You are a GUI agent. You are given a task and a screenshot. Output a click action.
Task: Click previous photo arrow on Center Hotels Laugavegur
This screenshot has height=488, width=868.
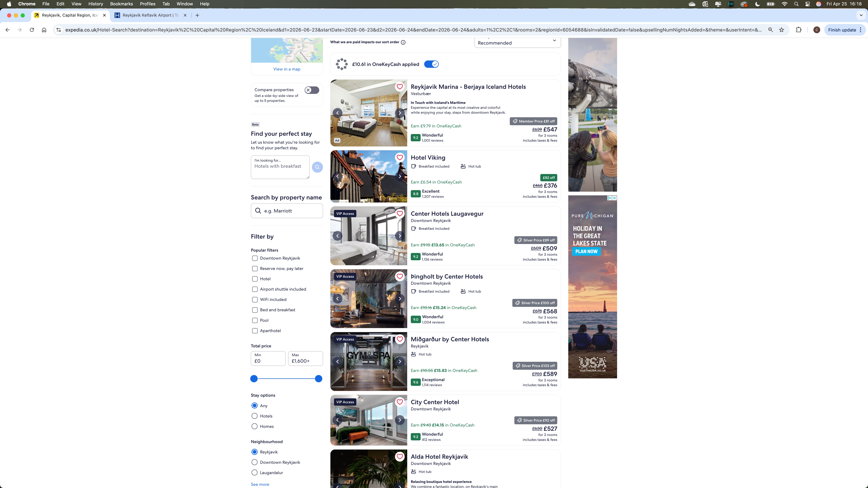click(337, 236)
